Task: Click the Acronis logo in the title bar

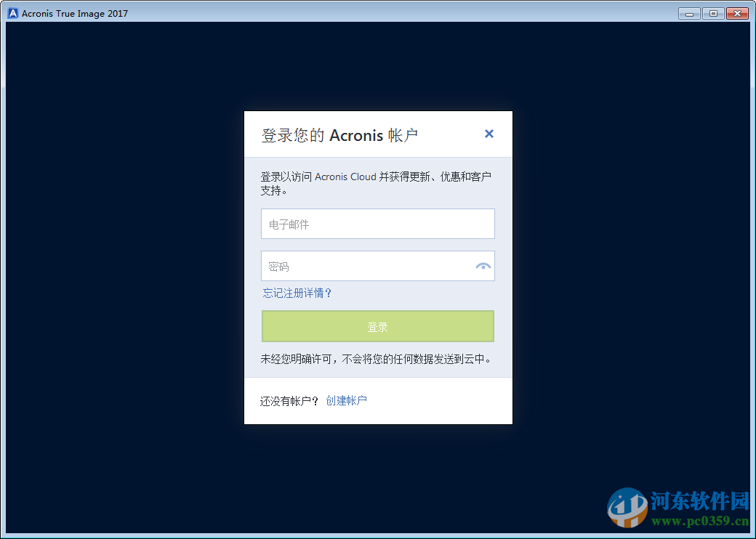Action: pyautogui.click(x=12, y=12)
